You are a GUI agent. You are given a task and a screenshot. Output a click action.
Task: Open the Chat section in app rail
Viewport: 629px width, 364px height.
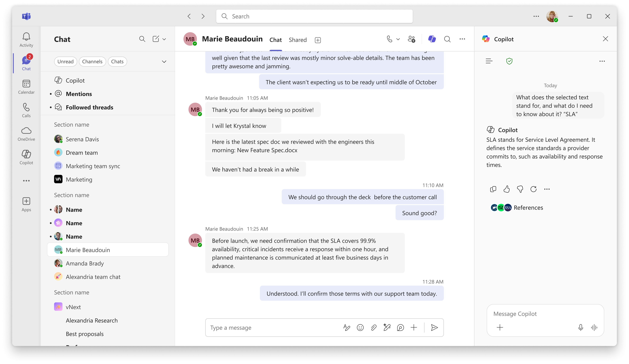coord(26,63)
